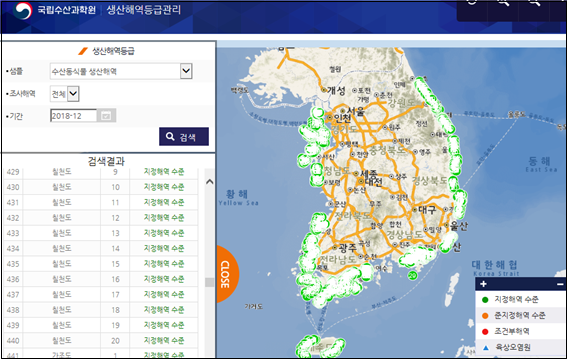Click the results scrollbar up arrow
The image size is (567, 362).
point(210,182)
